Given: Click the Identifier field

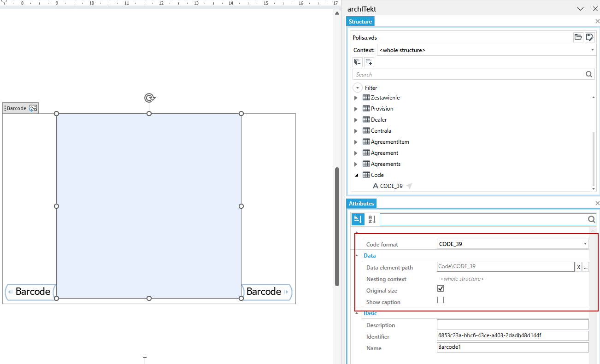Looking at the screenshot, I should (513, 336).
